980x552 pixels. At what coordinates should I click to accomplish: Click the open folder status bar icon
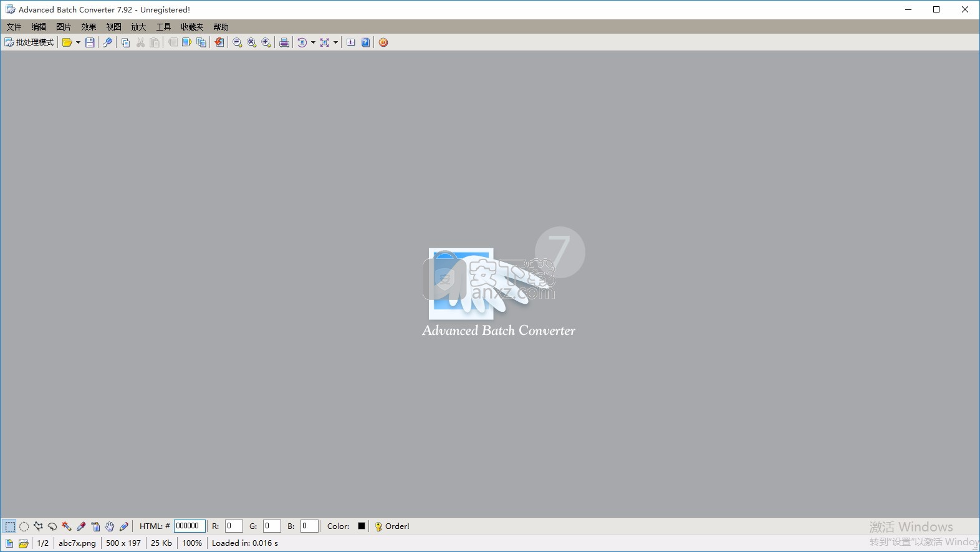pyautogui.click(x=23, y=543)
